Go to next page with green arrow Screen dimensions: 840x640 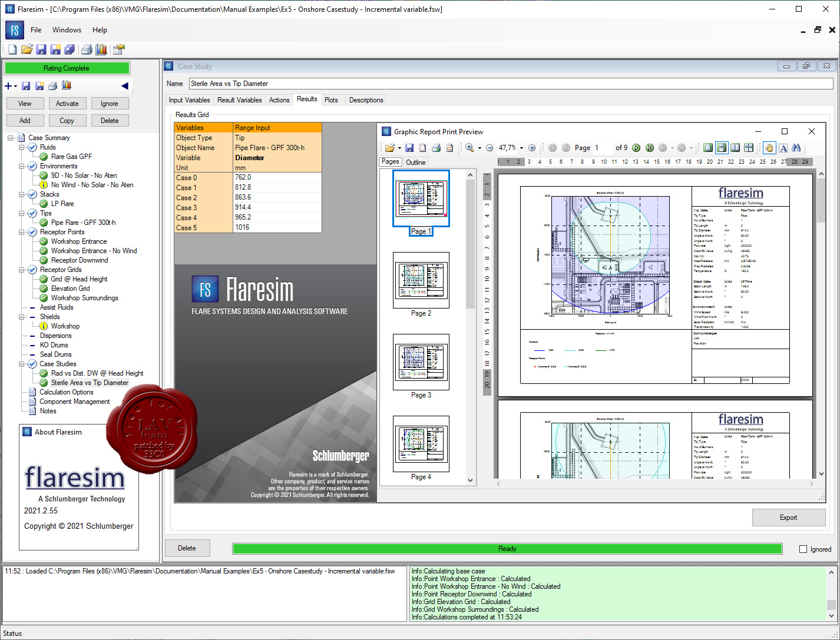click(636, 148)
